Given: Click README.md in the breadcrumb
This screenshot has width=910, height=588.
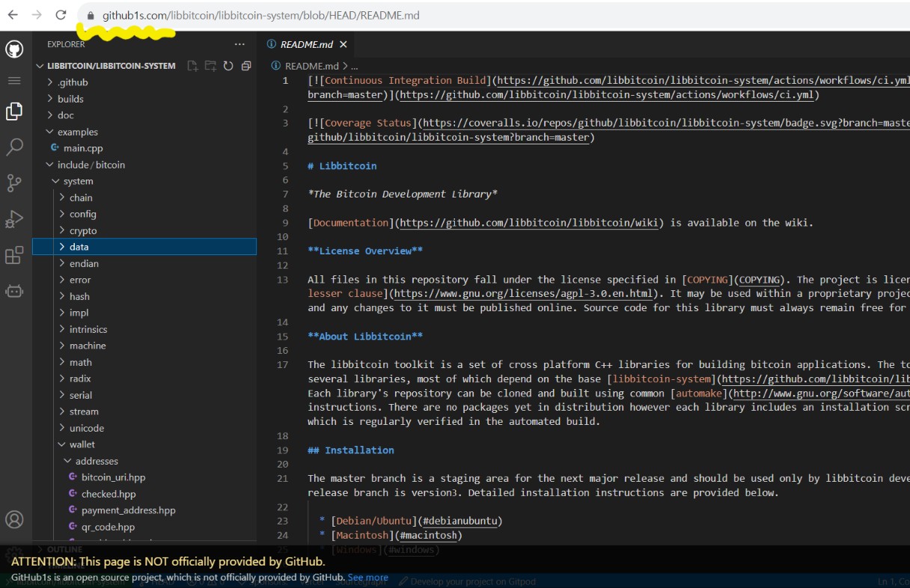Looking at the screenshot, I should 311,66.
